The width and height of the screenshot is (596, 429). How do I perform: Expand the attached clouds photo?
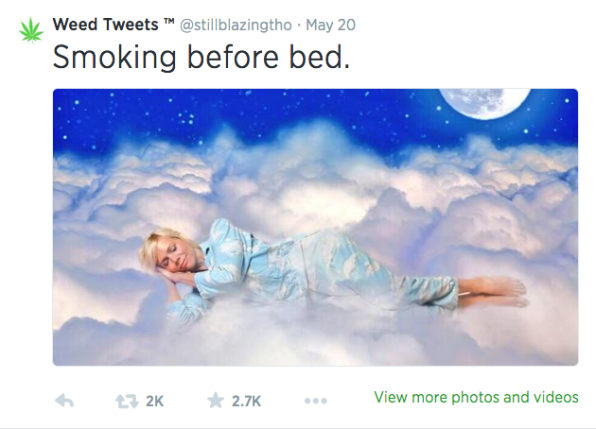click(315, 227)
